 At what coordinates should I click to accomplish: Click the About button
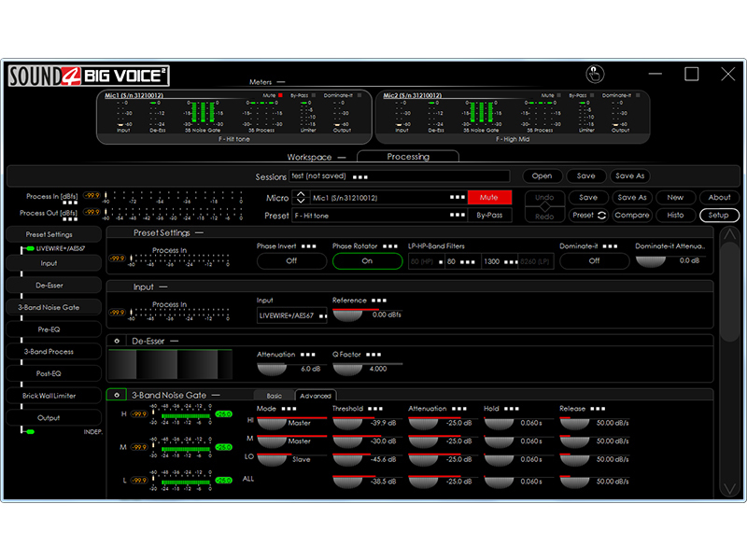click(719, 197)
